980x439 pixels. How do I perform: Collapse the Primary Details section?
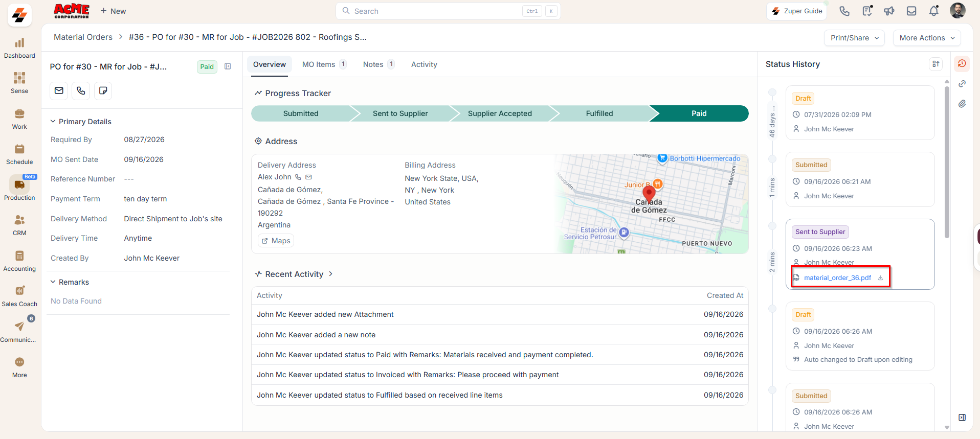[53, 122]
